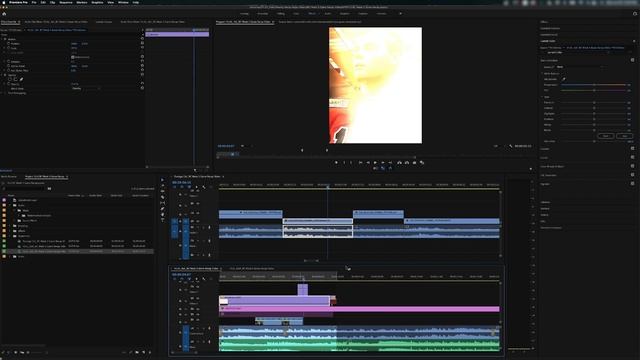640x360 pixels.
Task: Collapse Tone section in Lumetri
Action: pyautogui.click(x=542, y=97)
